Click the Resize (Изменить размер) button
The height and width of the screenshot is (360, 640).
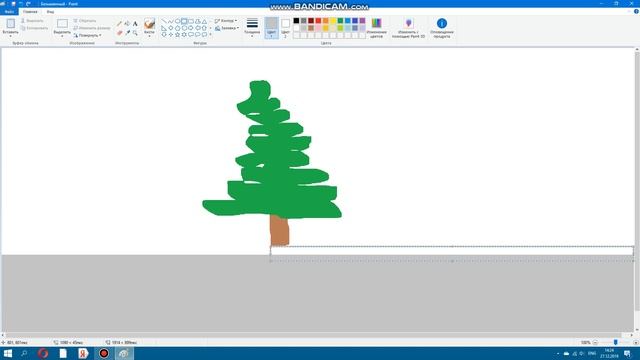pos(91,28)
